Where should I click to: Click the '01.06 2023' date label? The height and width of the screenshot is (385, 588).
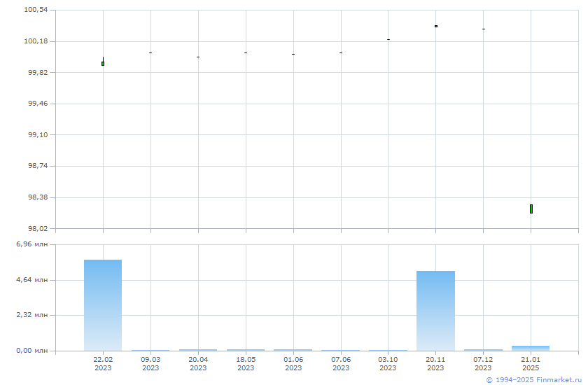pos(293,363)
